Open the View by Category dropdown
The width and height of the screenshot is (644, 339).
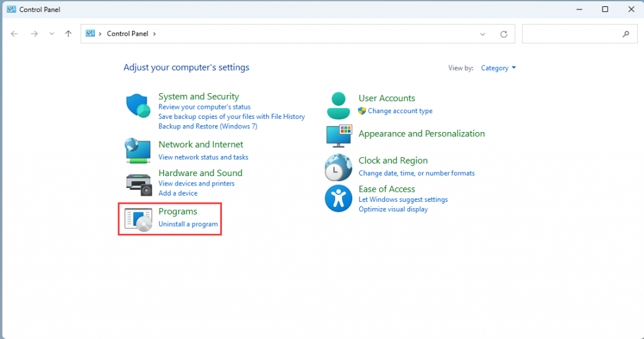498,68
